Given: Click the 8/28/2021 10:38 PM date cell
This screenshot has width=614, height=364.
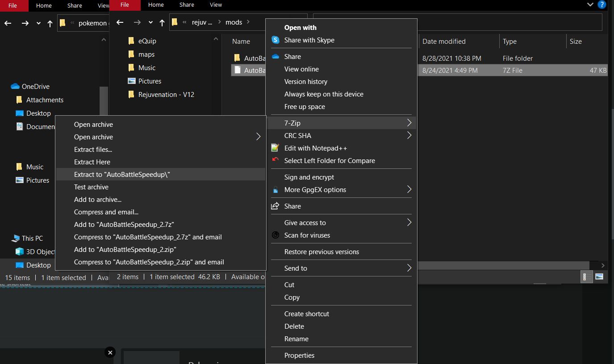Looking at the screenshot, I should tap(452, 58).
